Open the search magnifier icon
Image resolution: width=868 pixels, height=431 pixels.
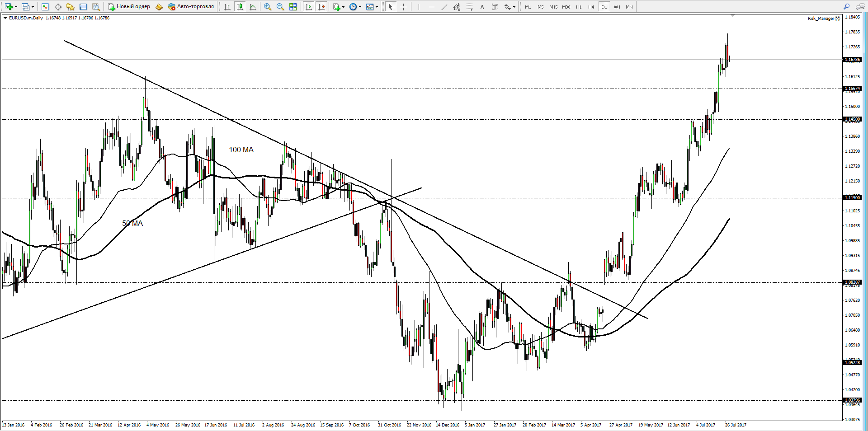pos(846,7)
